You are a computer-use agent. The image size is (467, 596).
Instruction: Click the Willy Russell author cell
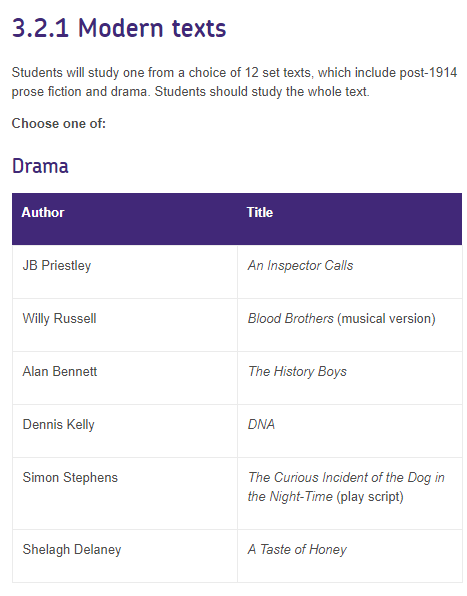point(125,325)
